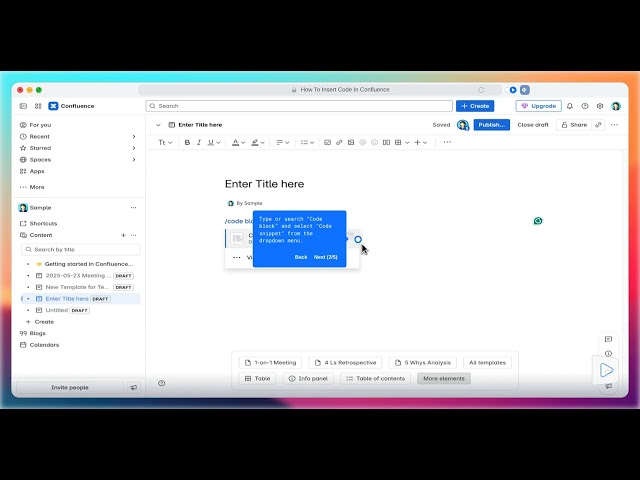
Task: Open the page info icon on right rail
Action: [608, 354]
